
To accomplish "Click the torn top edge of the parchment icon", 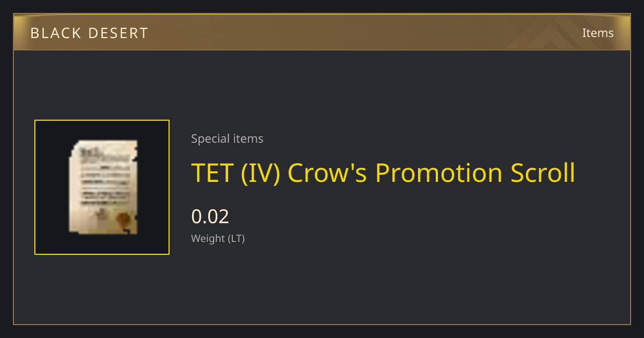I will coord(105,144).
